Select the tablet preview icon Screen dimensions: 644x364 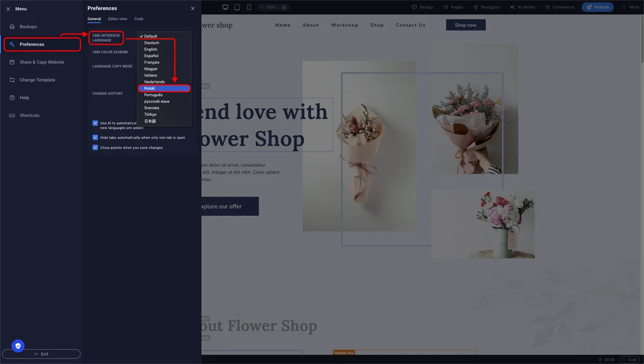[x=236, y=6]
